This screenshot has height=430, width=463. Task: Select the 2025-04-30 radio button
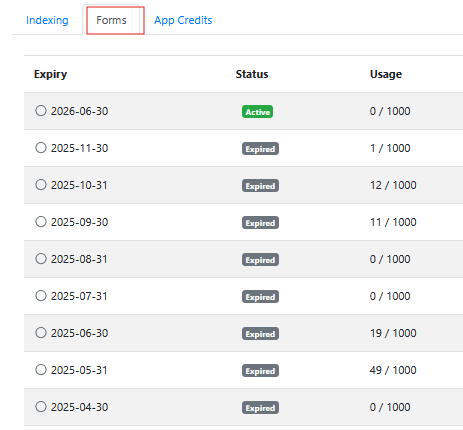(x=41, y=406)
